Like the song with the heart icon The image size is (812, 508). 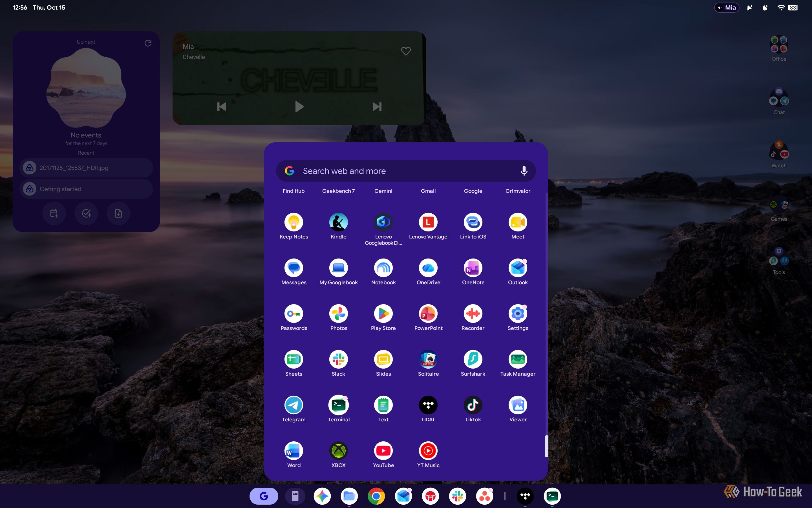(x=406, y=51)
